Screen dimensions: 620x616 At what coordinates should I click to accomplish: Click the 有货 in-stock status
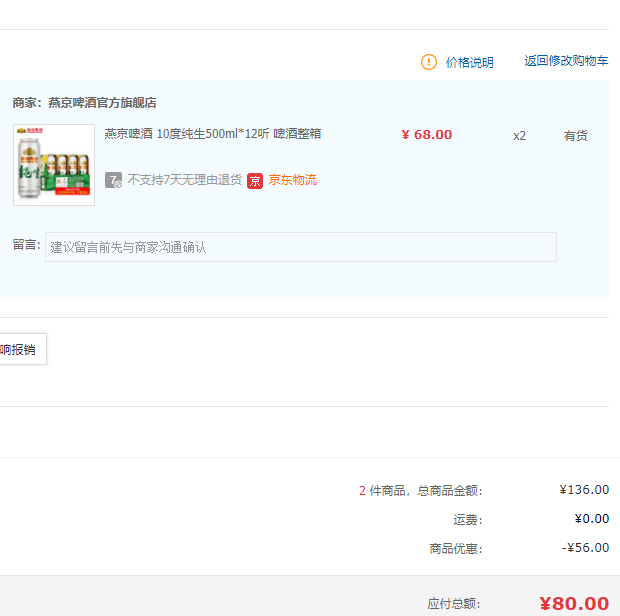[x=575, y=136]
